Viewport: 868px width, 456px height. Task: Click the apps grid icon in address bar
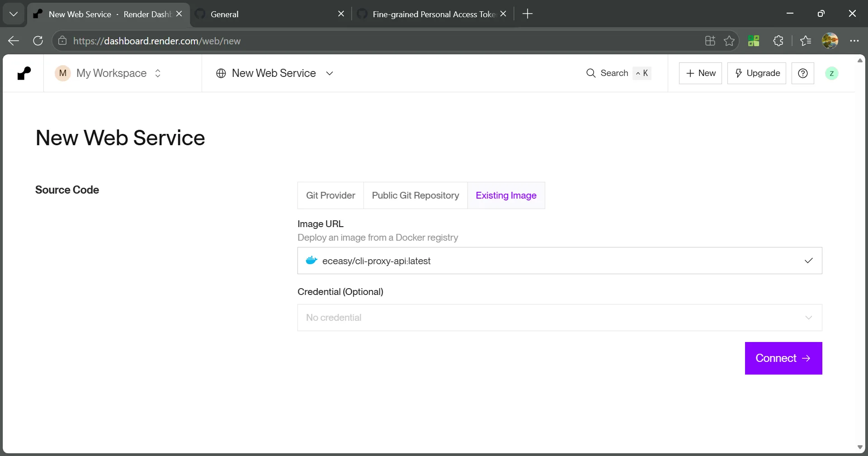710,41
